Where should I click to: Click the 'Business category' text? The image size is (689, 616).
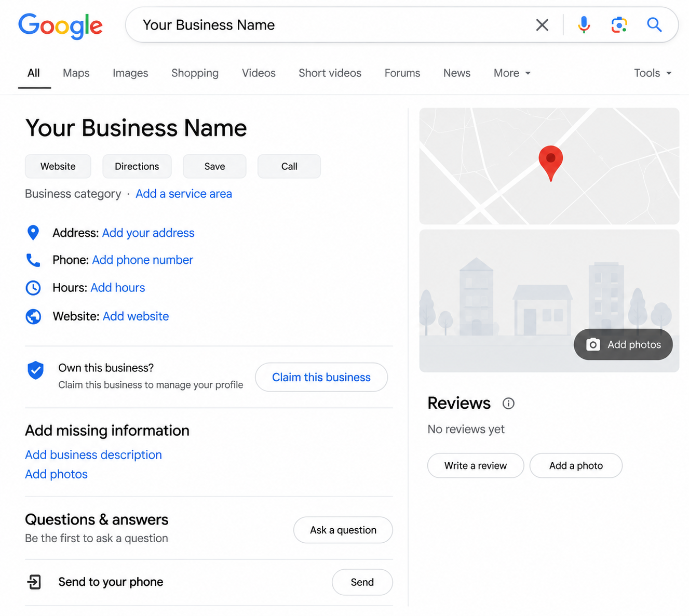coord(73,194)
